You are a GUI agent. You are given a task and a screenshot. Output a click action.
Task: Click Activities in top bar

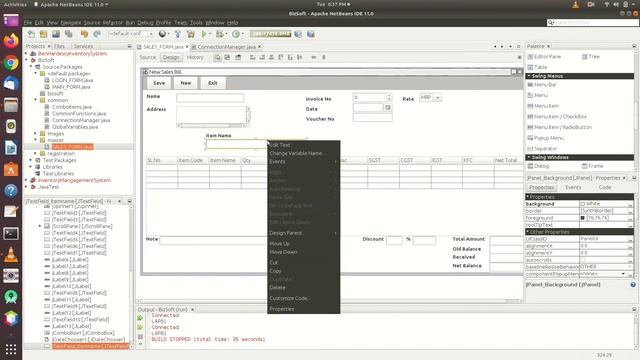pyautogui.click(x=15, y=4)
